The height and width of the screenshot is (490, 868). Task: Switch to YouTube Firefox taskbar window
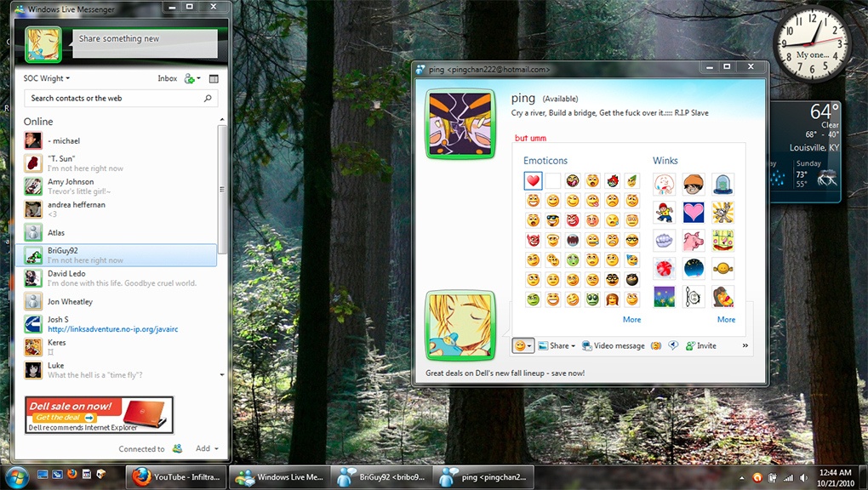pos(176,477)
